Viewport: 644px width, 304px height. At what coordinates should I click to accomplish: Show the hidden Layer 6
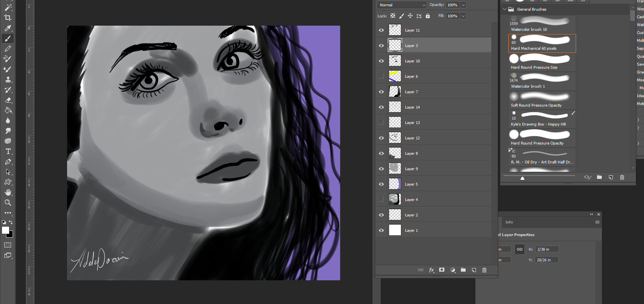(x=381, y=77)
